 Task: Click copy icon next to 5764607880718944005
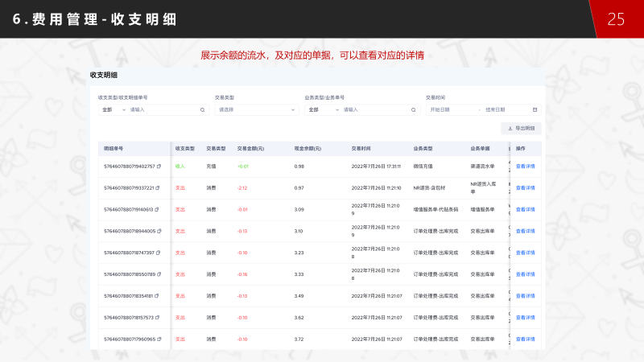tap(159, 231)
